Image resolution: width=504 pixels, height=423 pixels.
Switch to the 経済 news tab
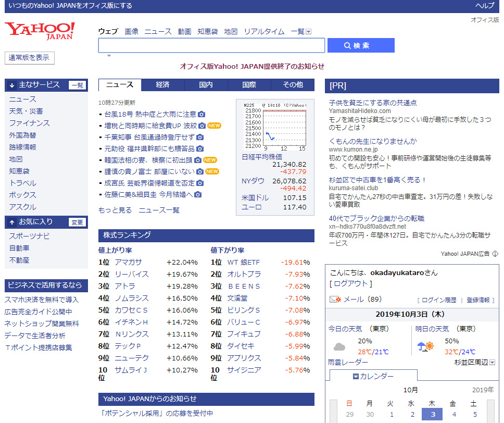163,84
